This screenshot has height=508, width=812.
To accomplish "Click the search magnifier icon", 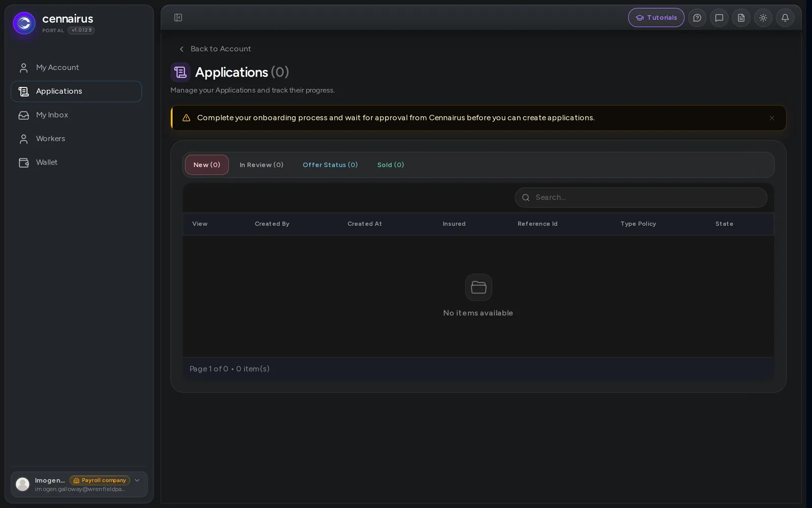I will coord(526,198).
